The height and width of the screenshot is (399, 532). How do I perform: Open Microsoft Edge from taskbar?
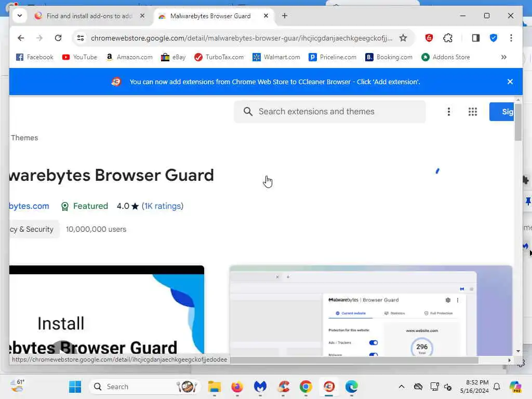(x=352, y=387)
